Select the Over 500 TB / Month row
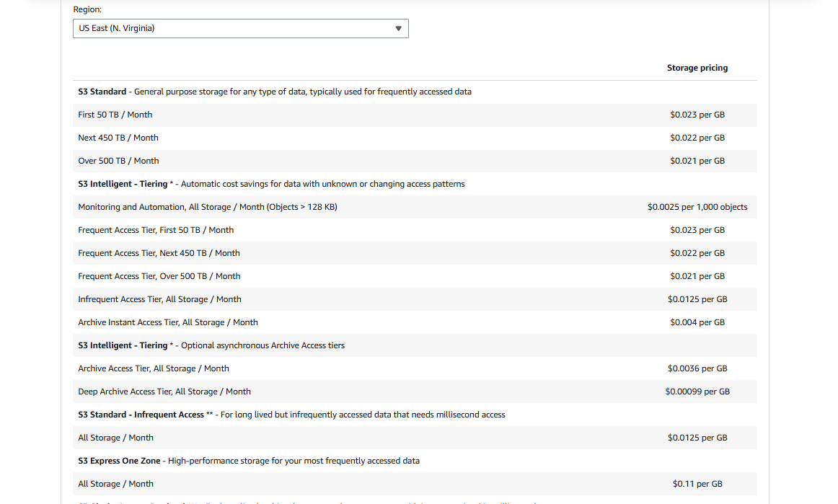This screenshot has width=838, height=504. coord(415,161)
